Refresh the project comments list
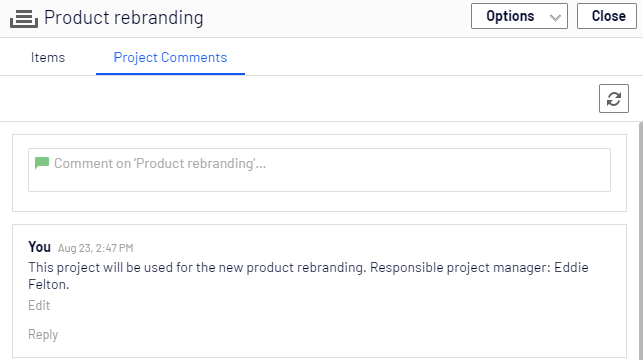This screenshot has width=643, height=360. tap(613, 98)
